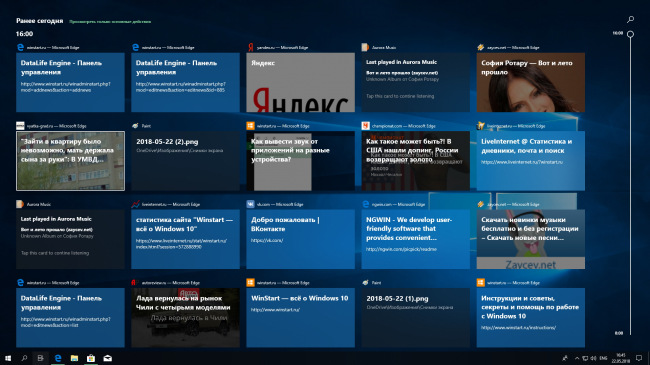The width and height of the screenshot is (650, 365).
Task: Open DataLife Engine card with editnews id=885 URL
Action: point(185,82)
